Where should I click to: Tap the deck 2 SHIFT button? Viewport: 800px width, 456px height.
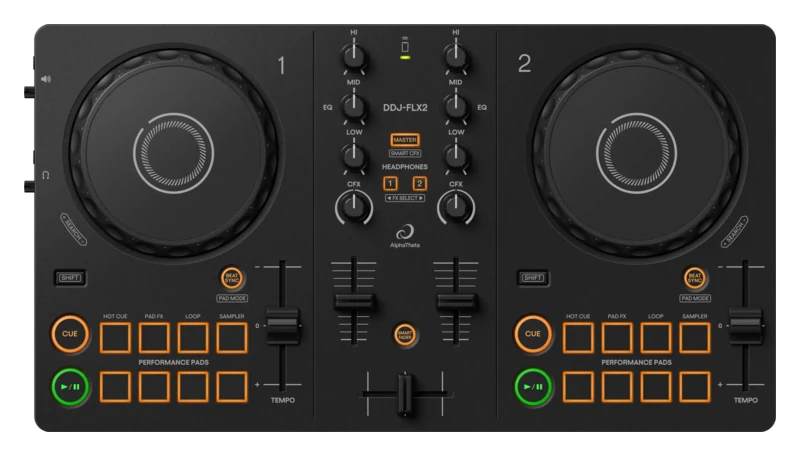[x=533, y=278]
